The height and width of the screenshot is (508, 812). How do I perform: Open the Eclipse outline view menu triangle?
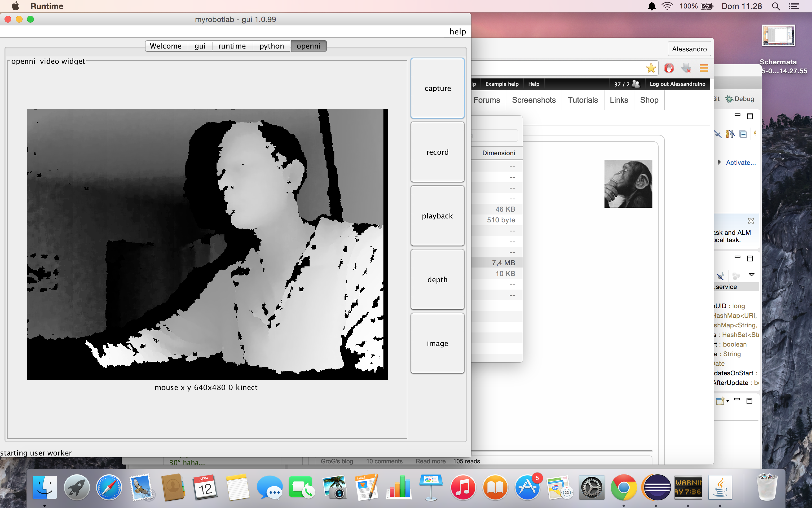(752, 275)
